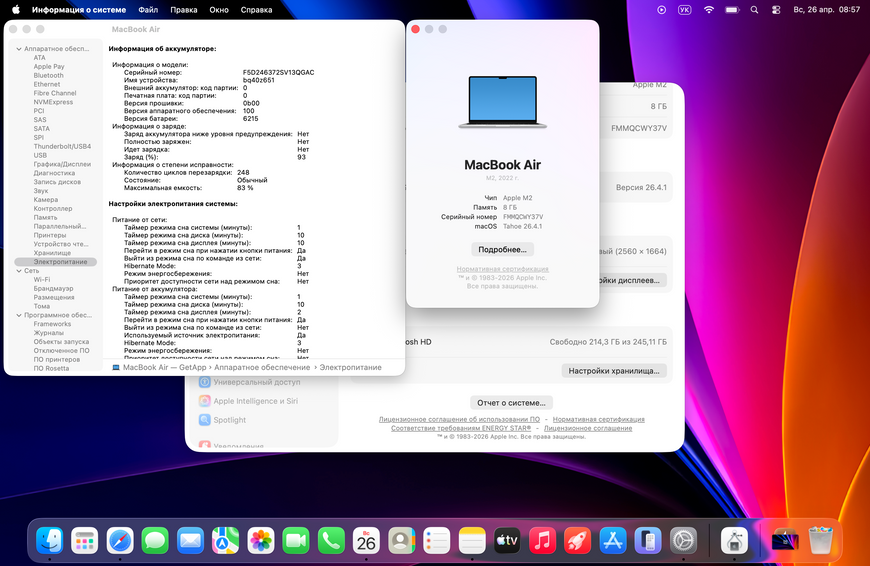Open System Information icon in Dock
This screenshot has width=870, height=566.
(735, 540)
